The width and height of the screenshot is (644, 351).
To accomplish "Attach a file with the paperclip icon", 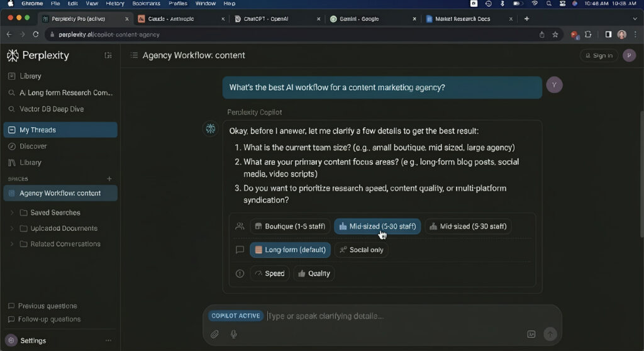I will point(214,334).
